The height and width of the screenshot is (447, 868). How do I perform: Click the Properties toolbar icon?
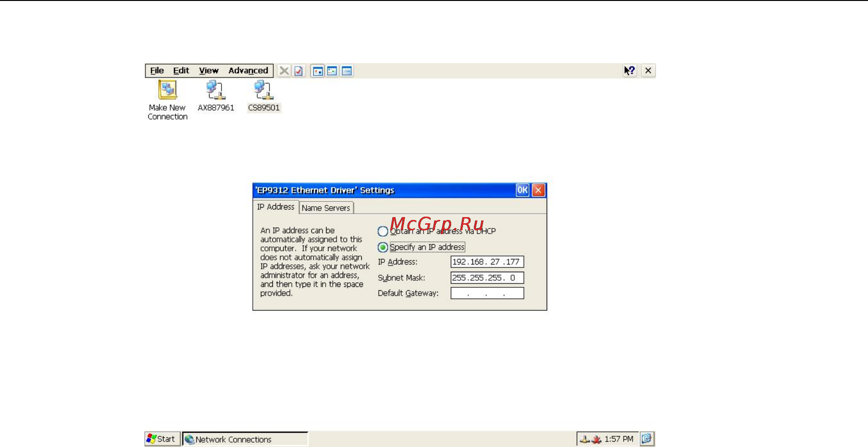299,71
